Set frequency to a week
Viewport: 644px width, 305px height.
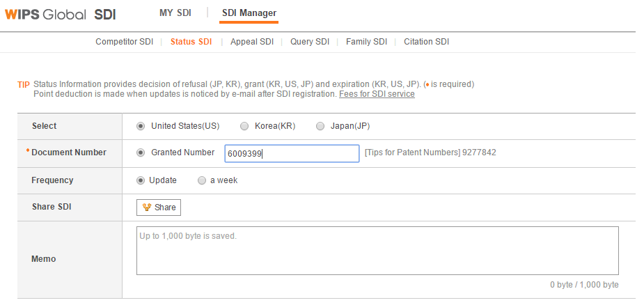click(202, 180)
